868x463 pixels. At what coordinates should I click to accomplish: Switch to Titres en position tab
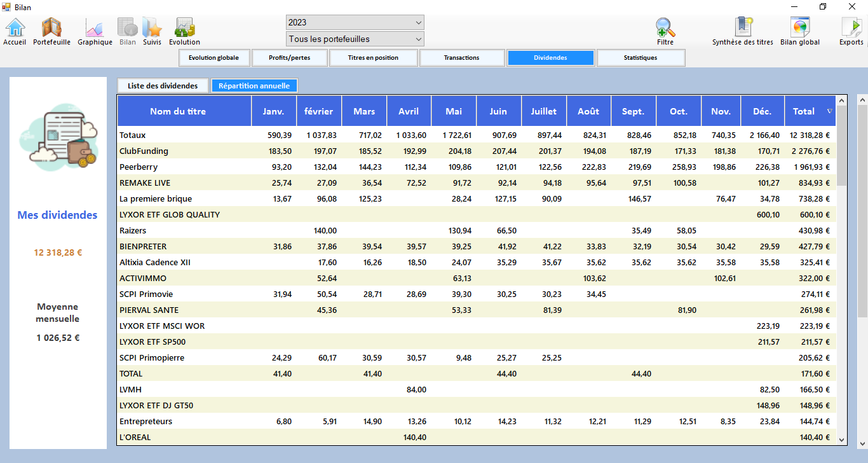click(x=374, y=58)
